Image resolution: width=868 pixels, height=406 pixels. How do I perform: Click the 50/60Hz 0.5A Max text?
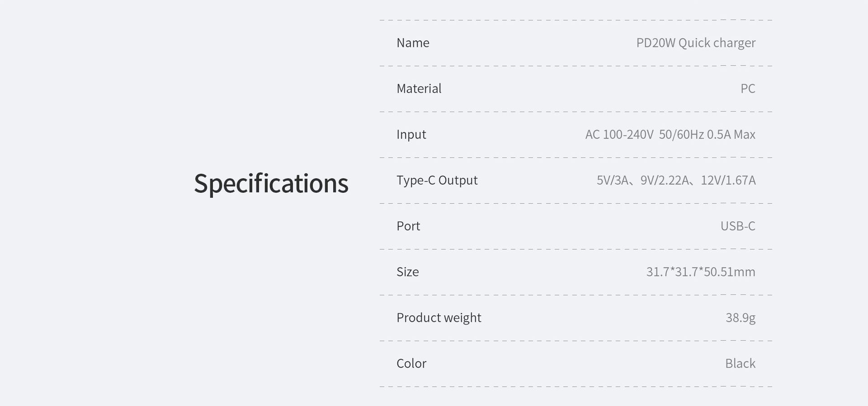[707, 135]
